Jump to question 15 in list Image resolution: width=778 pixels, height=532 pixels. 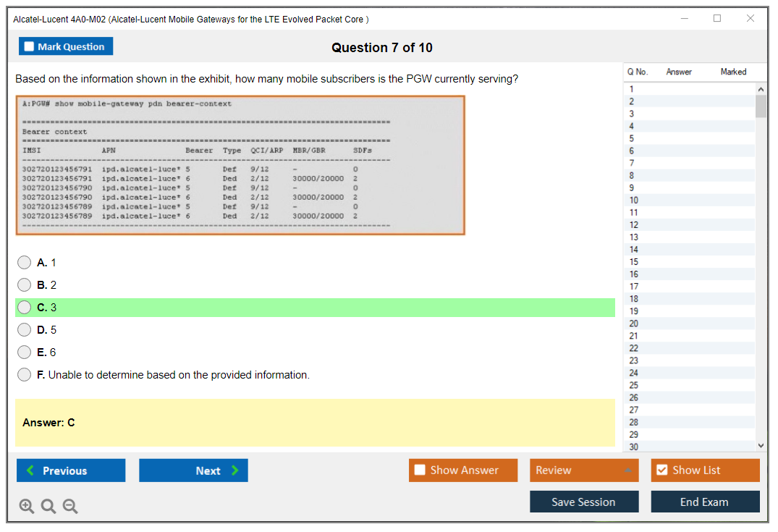tap(634, 262)
